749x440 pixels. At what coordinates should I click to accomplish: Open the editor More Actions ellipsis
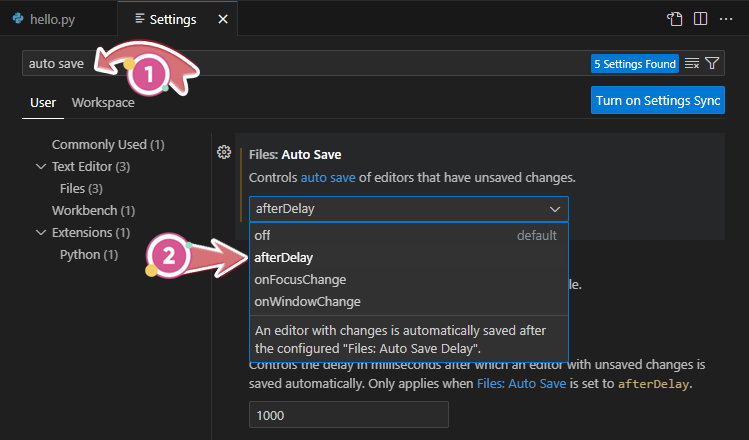727,19
